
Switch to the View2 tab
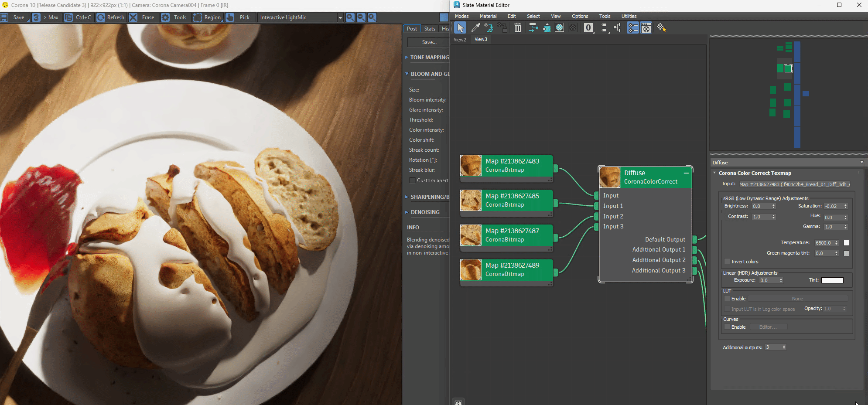click(460, 40)
